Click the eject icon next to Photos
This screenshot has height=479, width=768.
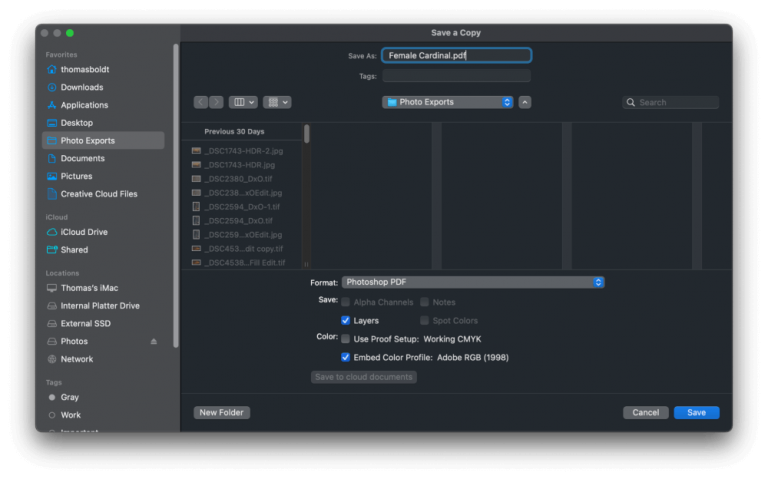click(154, 342)
